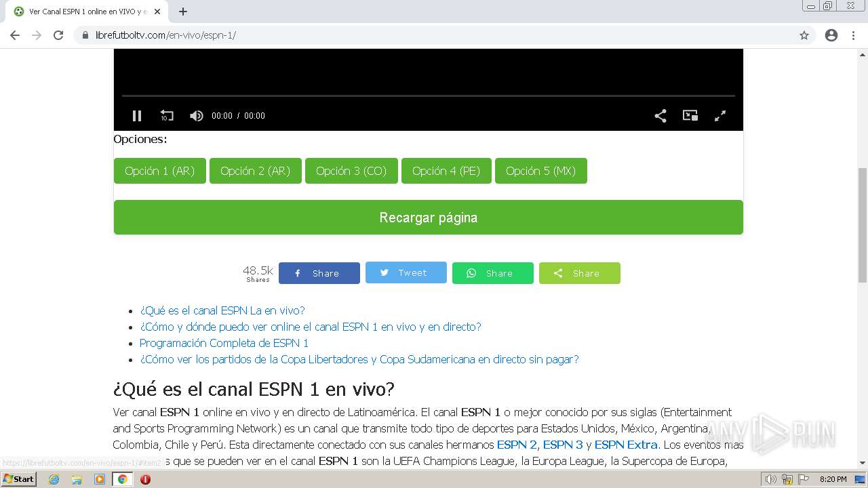This screenshot has width=868, height=488.
Task: Open media player taskbar icon
Action: pyautogui.click(x=100, y=479)
